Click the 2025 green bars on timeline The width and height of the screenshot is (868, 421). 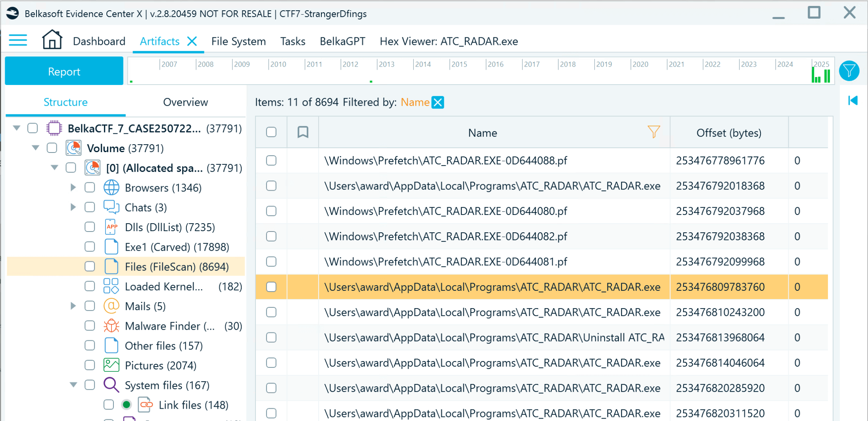point(821,75)
